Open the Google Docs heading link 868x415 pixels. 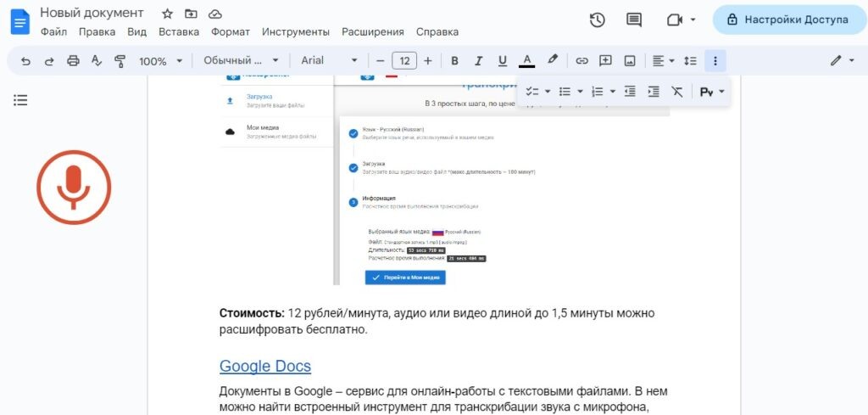click(265, 366)
